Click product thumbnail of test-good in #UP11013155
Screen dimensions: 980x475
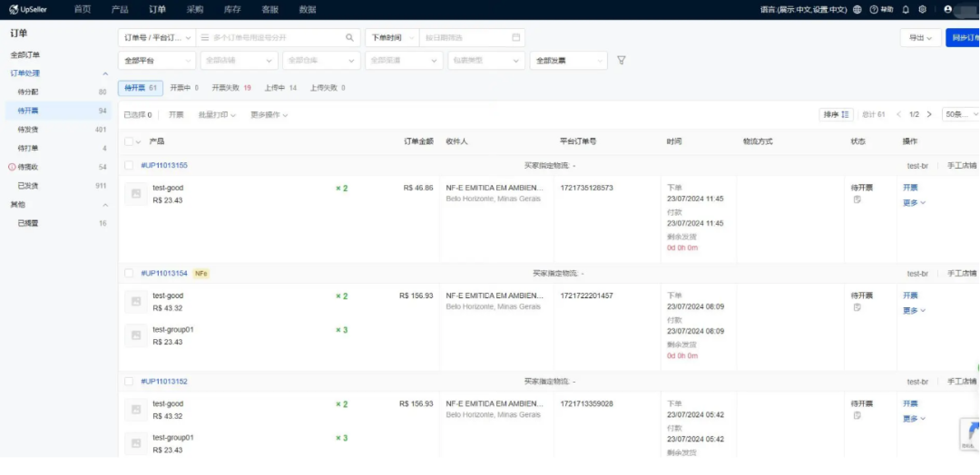tap(135, 194)
